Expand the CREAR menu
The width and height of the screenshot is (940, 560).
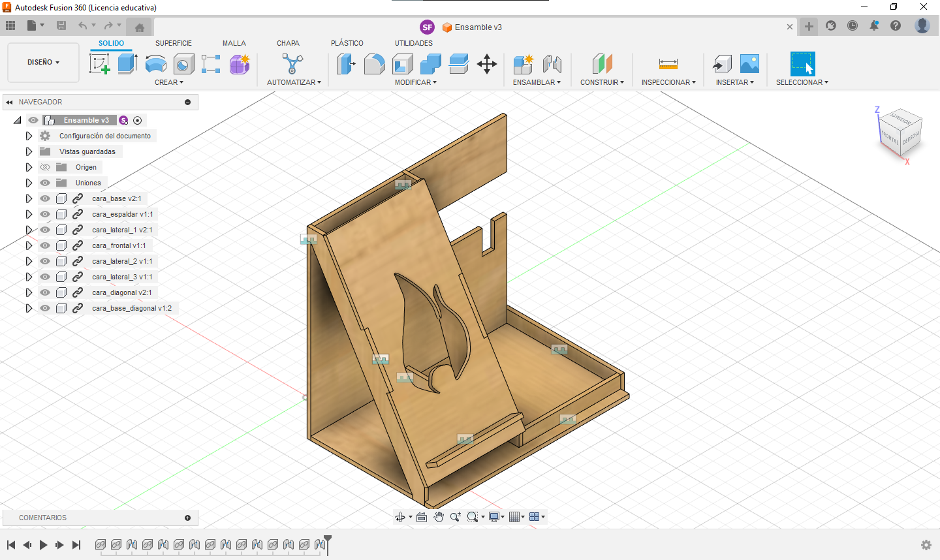coord(169,82)
